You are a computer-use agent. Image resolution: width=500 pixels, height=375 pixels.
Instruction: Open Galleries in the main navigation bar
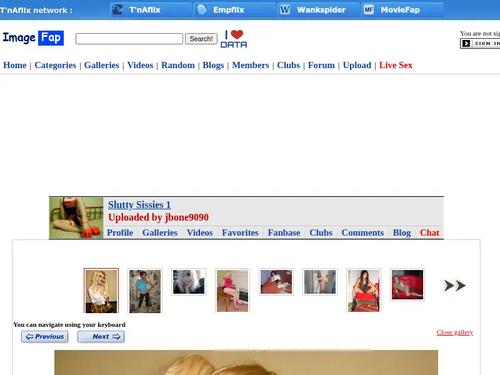(102, 65)
